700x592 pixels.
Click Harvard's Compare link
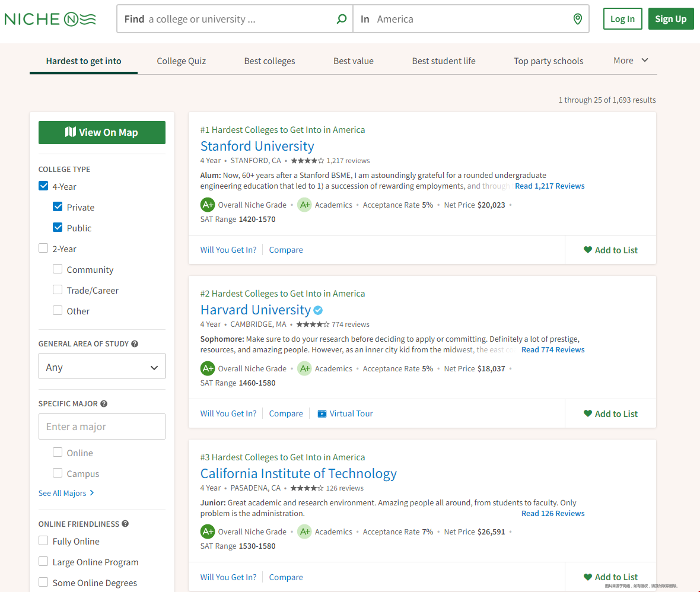coord(286,414)
